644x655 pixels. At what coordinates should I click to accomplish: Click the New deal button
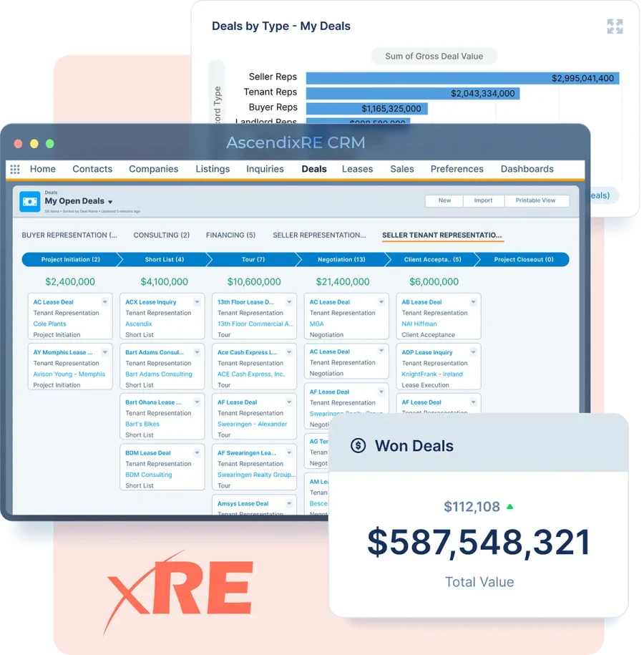coord(444,200)
